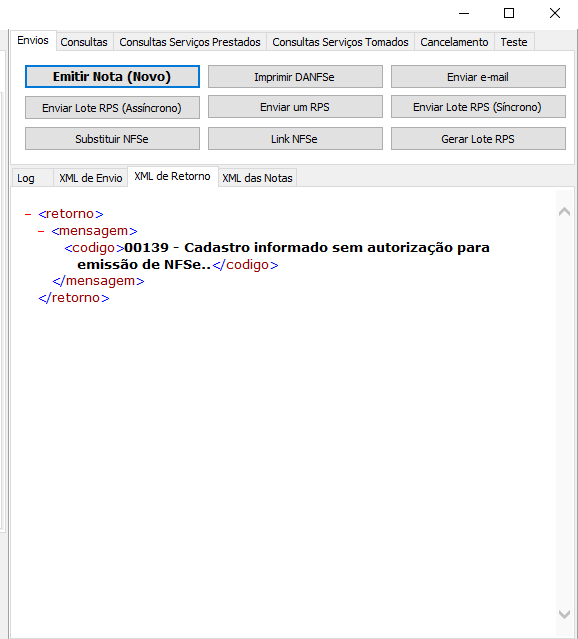Click the Imprimir DANFSe button

(x=295, y=77)
